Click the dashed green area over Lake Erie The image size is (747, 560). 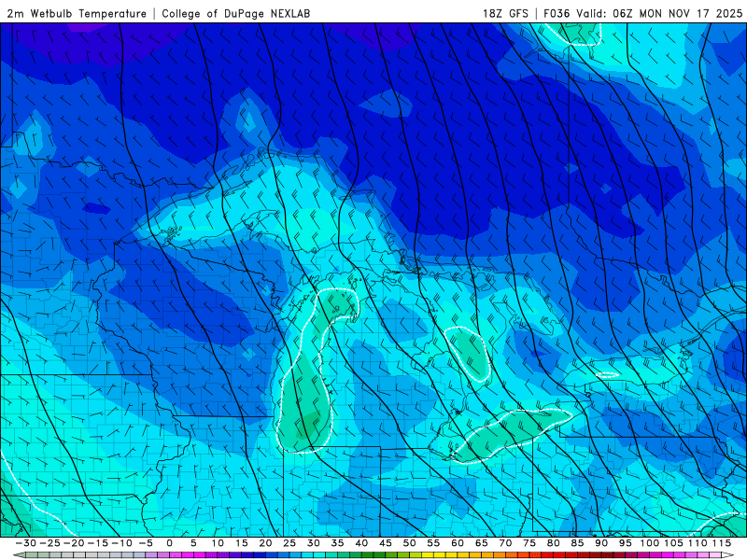click(x=510, y=434)
